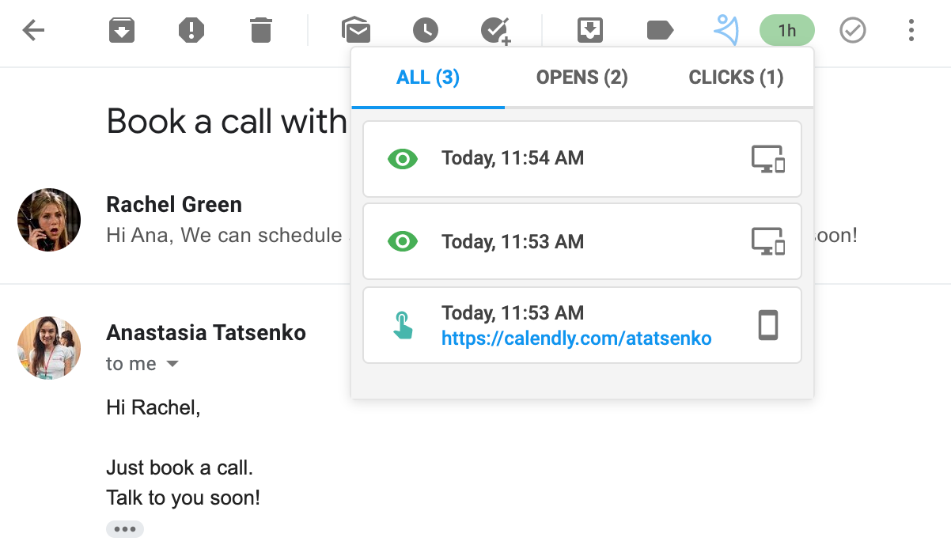Click the email tracking icon in toolbar

point(726,31)
